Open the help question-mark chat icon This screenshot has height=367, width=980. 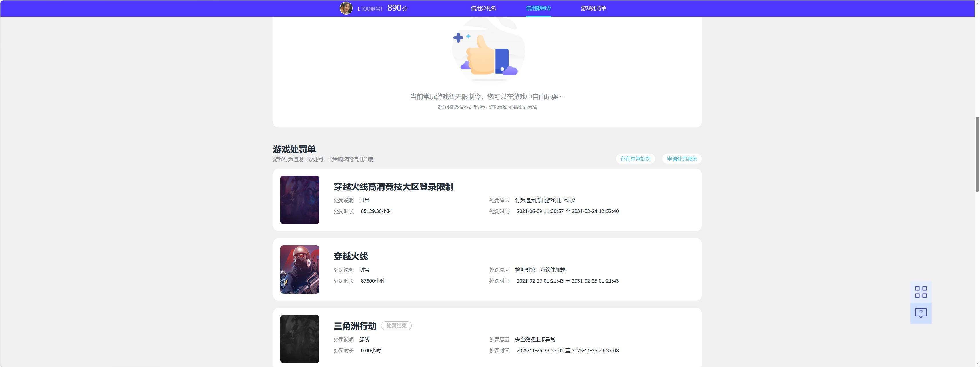(921, 313)
